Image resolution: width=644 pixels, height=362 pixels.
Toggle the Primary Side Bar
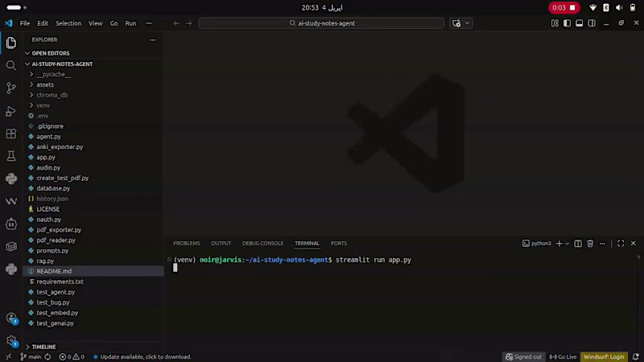coord(568,23)
